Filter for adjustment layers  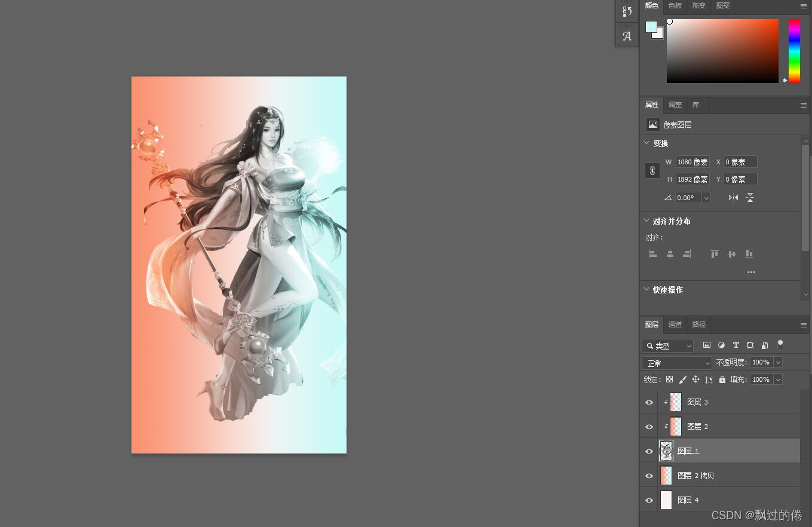(x=721, y=345)
